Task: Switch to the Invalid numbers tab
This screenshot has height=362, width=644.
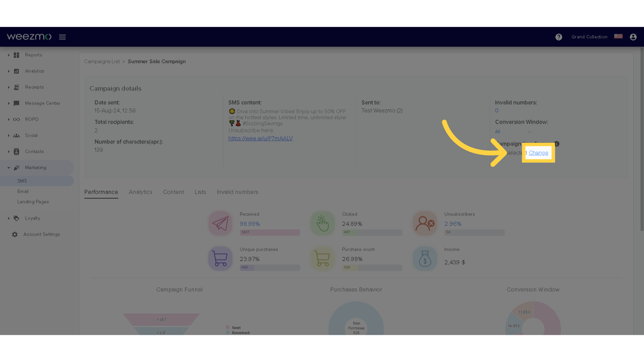Action: point(237,192)
